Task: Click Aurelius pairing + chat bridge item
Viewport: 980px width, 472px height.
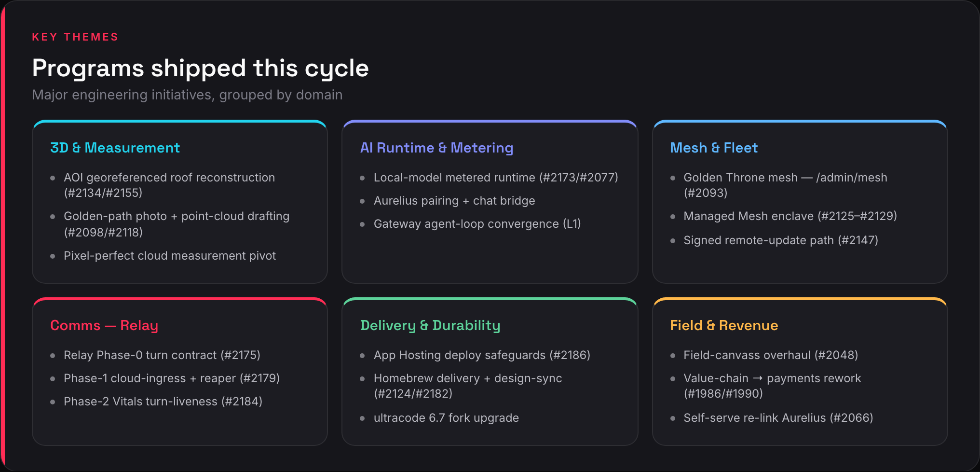Action: tap(454, 201)
